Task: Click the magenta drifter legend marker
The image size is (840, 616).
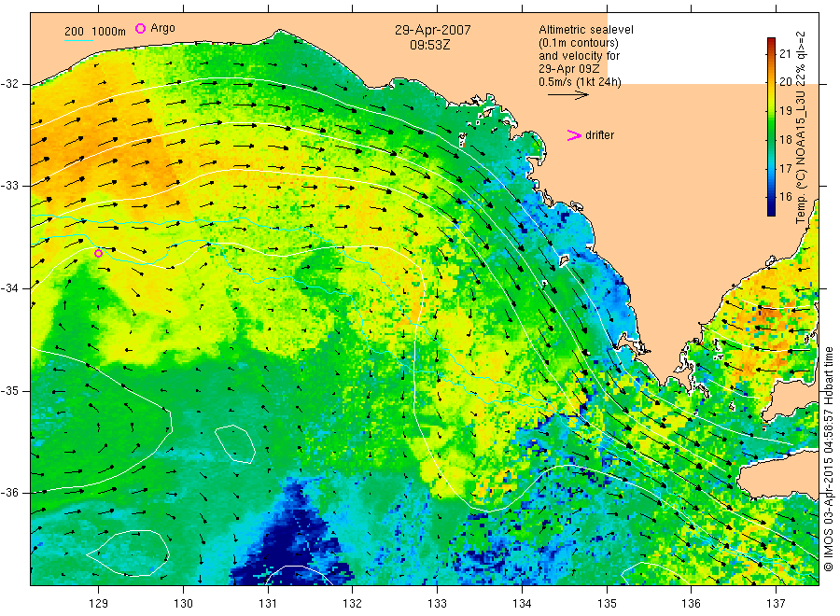Action: pyautogui.click(x=574, y=135)
